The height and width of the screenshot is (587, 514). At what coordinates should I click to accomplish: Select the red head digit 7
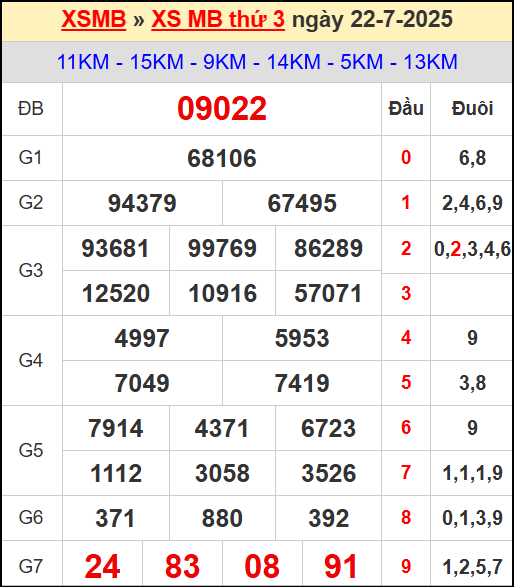(x=406, y=472)
